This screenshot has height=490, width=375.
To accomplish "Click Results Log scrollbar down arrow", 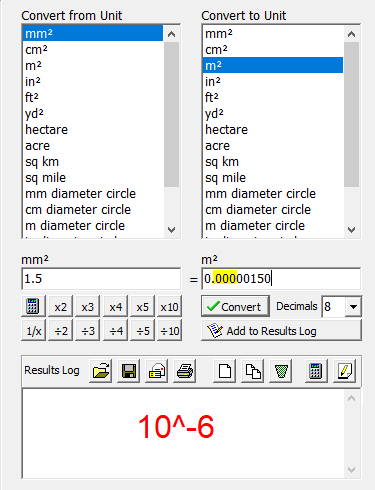I will pos(351,470).
